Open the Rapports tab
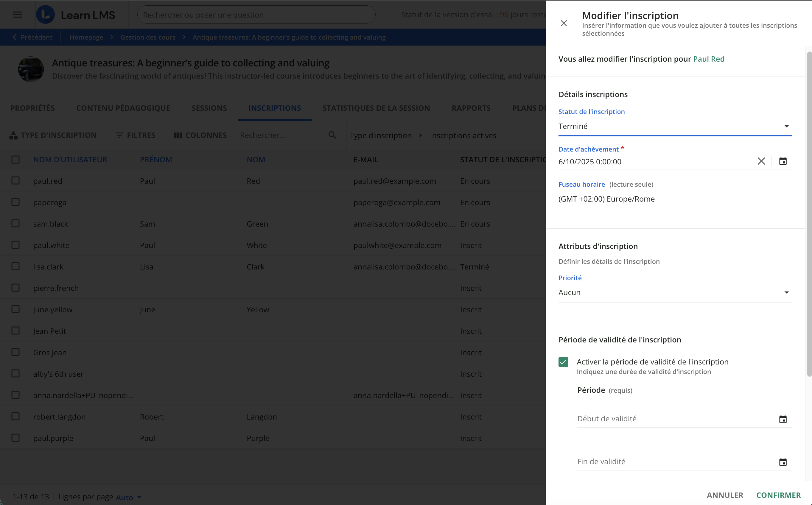Screen dimensions: 812x505 point(471,108)
